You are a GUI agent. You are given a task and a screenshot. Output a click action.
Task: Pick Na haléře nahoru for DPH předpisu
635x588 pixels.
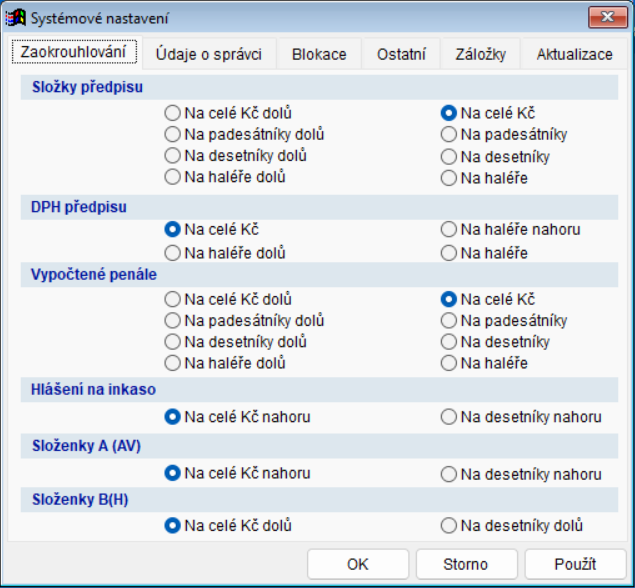[x=449, y=230]
